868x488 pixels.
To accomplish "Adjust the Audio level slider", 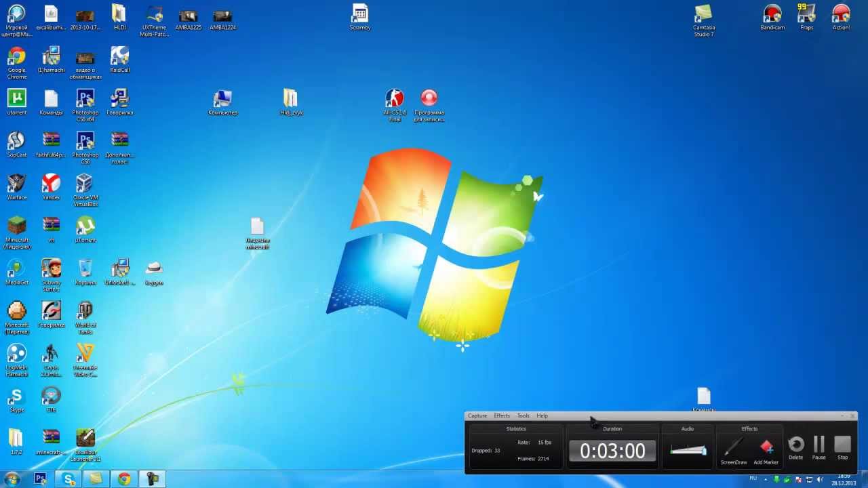I will pyautogui.click(x=688, y=450).
